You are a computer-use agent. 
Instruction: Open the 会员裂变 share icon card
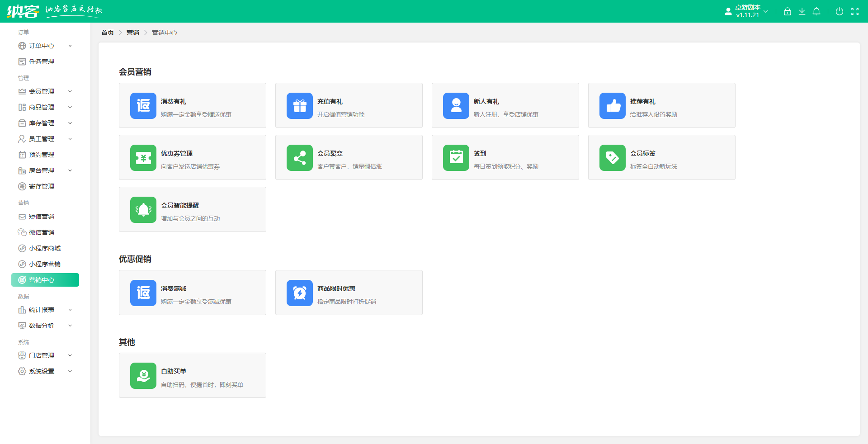299,158
